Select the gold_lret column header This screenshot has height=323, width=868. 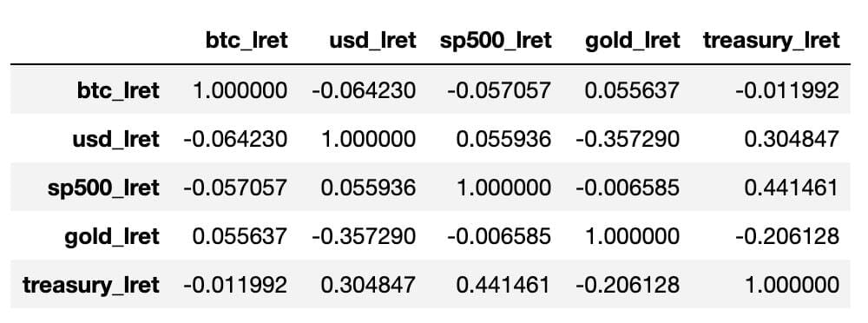coord(632,41)
